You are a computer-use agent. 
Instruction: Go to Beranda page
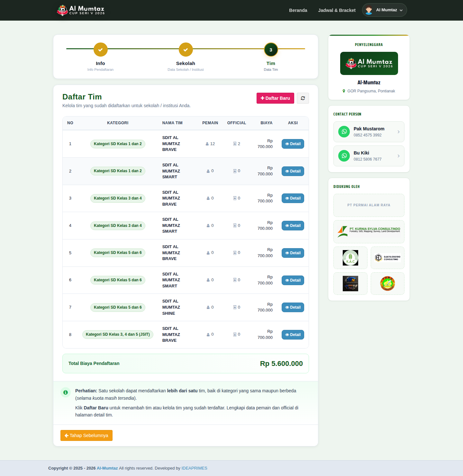(298, 10)
